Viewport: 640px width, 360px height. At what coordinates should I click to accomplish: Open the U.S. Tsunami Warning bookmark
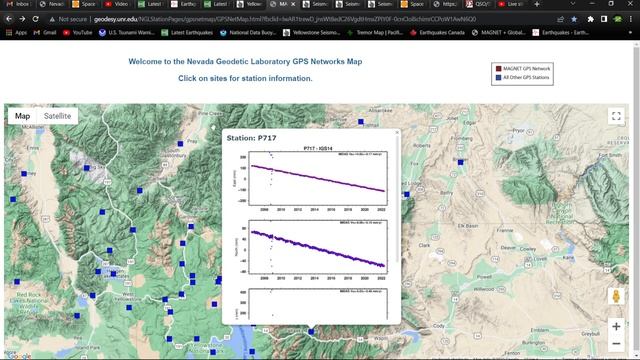127,33
